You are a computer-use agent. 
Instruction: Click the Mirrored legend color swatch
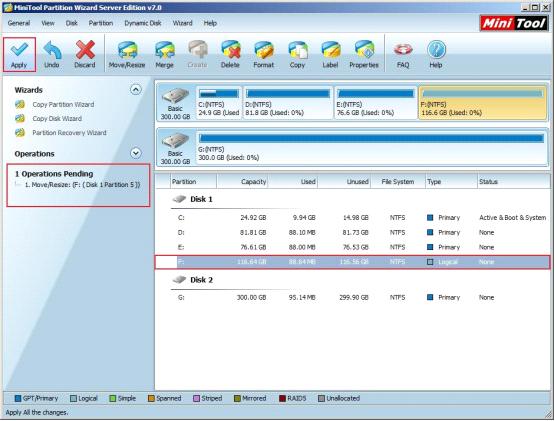click(237, 399)
